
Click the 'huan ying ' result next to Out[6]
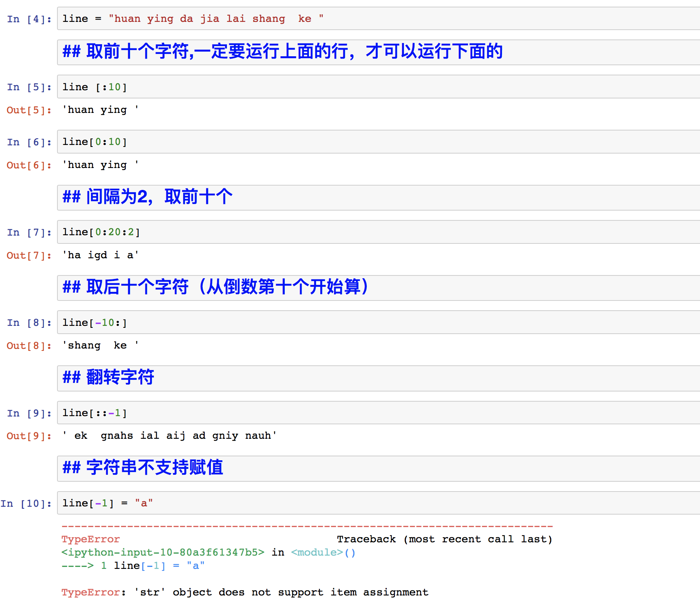100,165
